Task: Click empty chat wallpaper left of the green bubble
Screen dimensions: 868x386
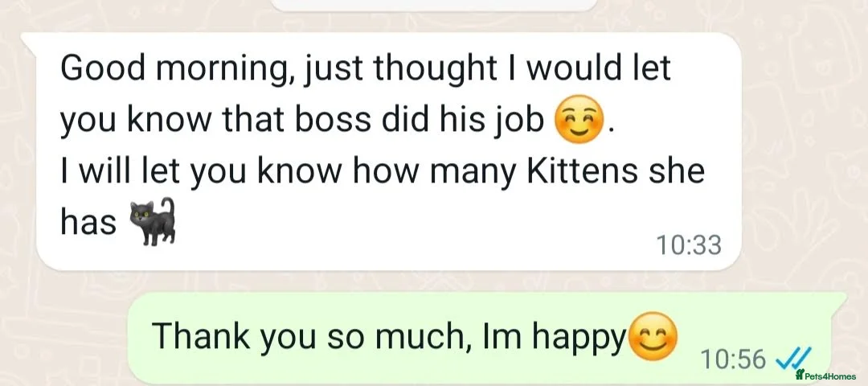Action: 64,338
